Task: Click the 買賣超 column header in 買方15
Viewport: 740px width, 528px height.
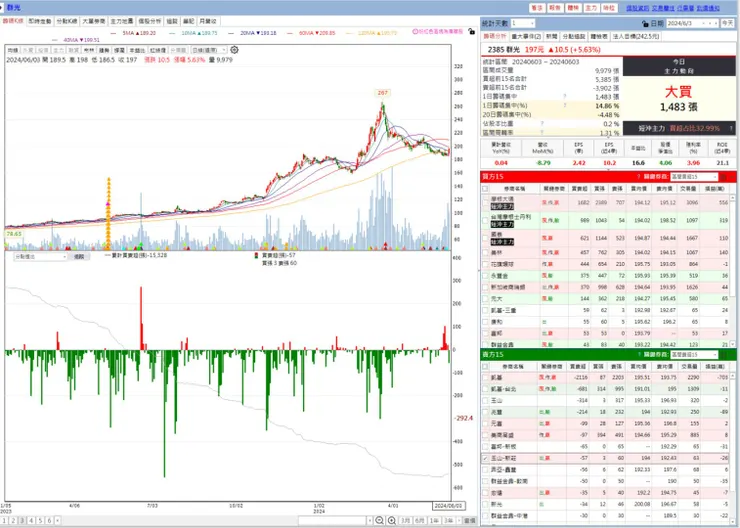Action: pyautogui.click(x=579, y=189)
